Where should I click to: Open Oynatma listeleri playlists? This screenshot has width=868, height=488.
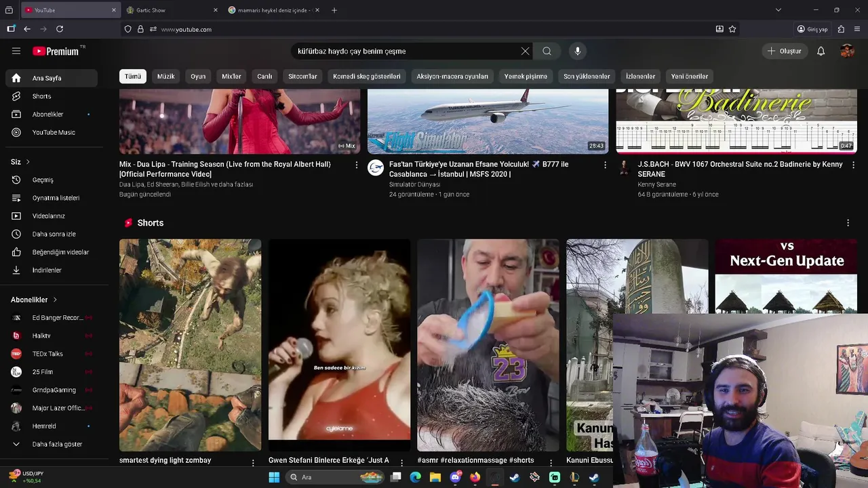52,198
